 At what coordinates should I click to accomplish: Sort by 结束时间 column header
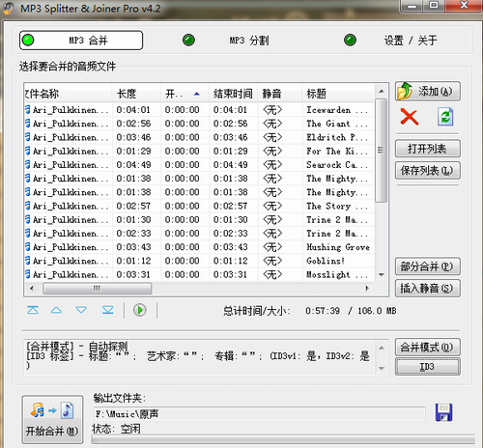tap(233, 94)
